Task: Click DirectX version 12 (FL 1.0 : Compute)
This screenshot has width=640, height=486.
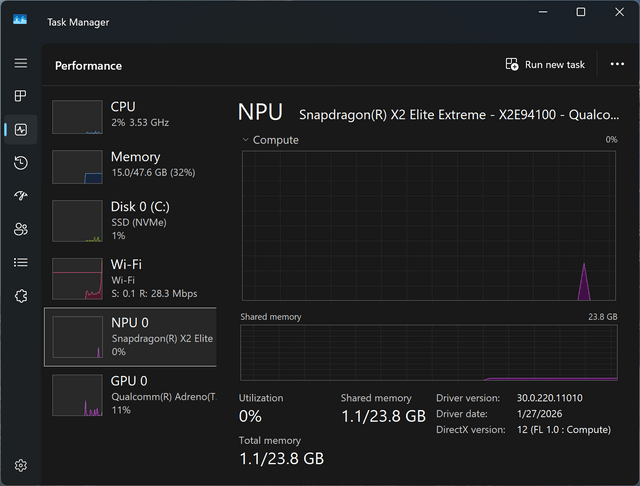Action: point(564,430)
